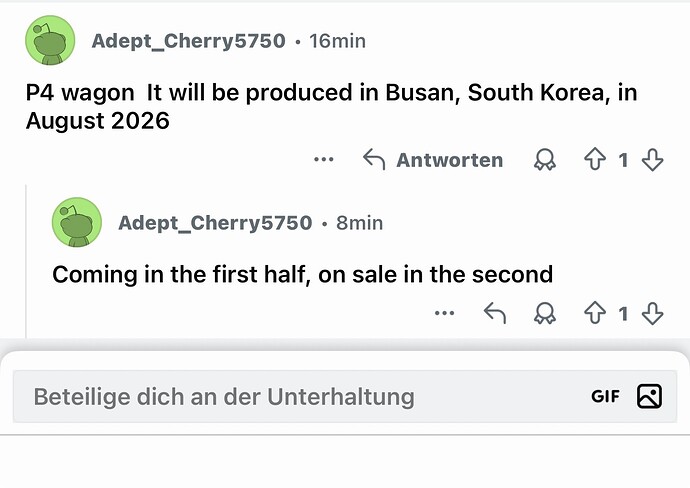Click the 16min timestamp
Viewport: 690px width, 488px height.
tap(337, 41)
